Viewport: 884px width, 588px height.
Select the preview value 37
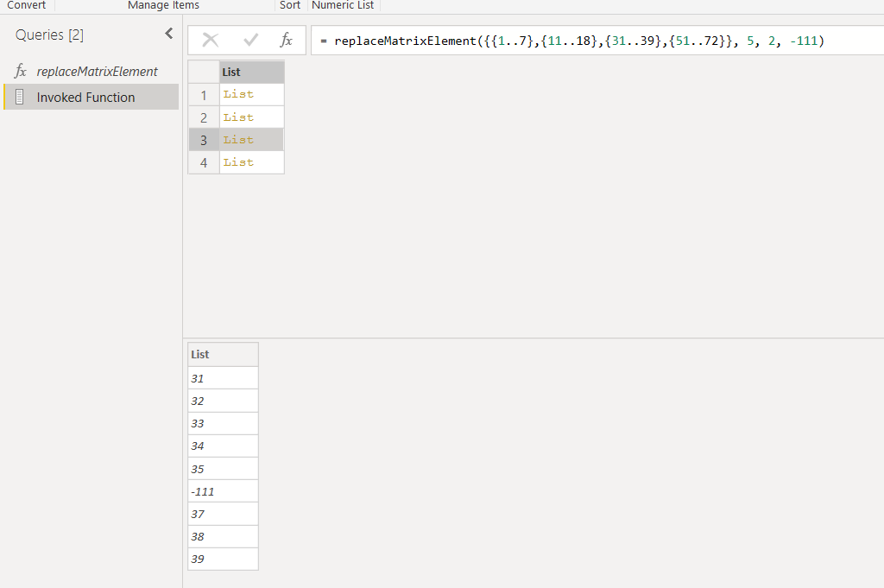(223, 514)
